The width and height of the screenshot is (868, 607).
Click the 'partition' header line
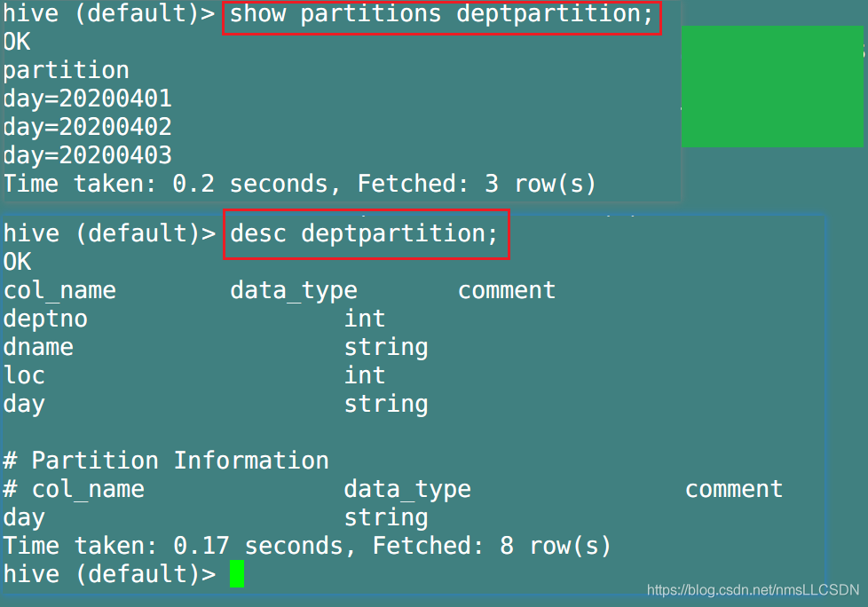coord(66,71)
